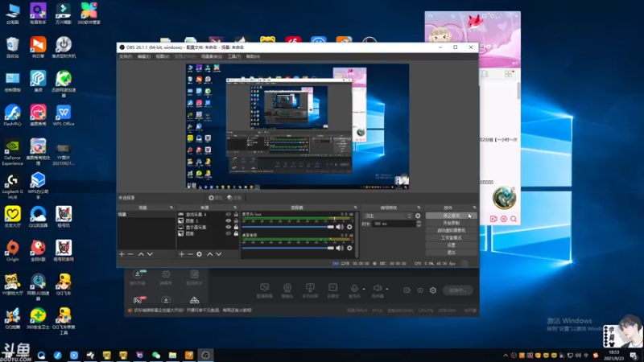
Task: Open file explorer from the taskbar
Action: tap(172, 355)
